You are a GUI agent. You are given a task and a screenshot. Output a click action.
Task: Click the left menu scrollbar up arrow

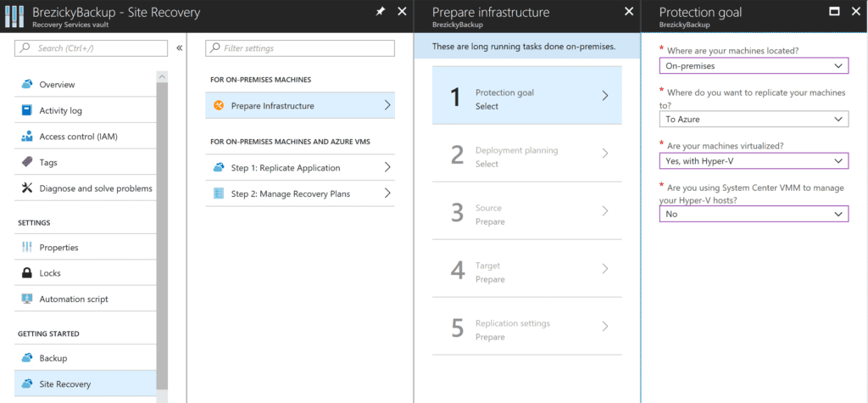tap(162, 76)
